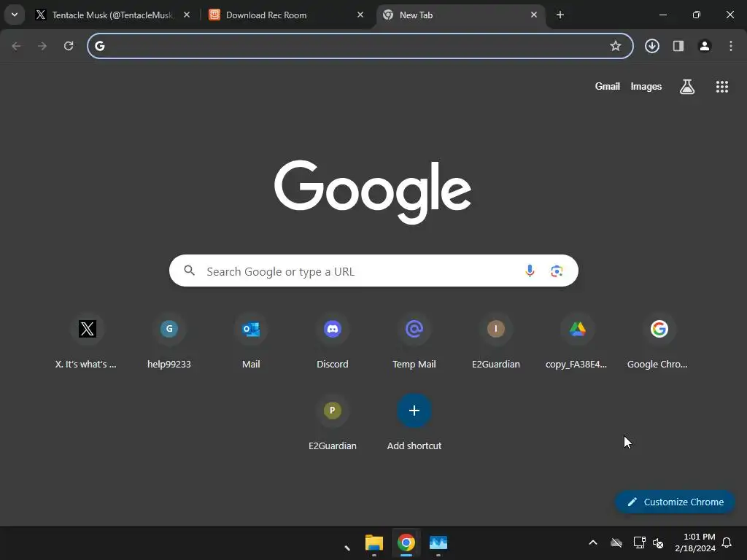The height and width of the screenshot is (560, 747).
Task: Go forward with the forward arrow
Action: coord(42,46)
